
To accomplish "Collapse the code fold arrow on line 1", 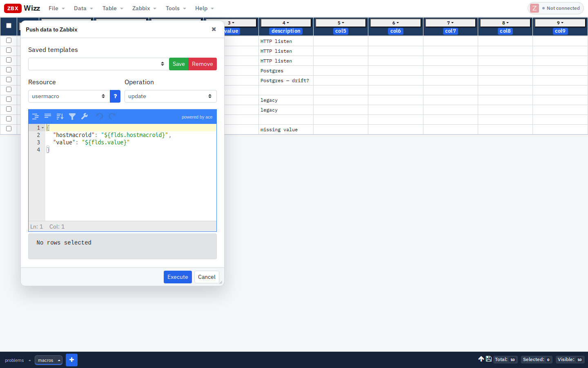I will (x=42, y=128).
